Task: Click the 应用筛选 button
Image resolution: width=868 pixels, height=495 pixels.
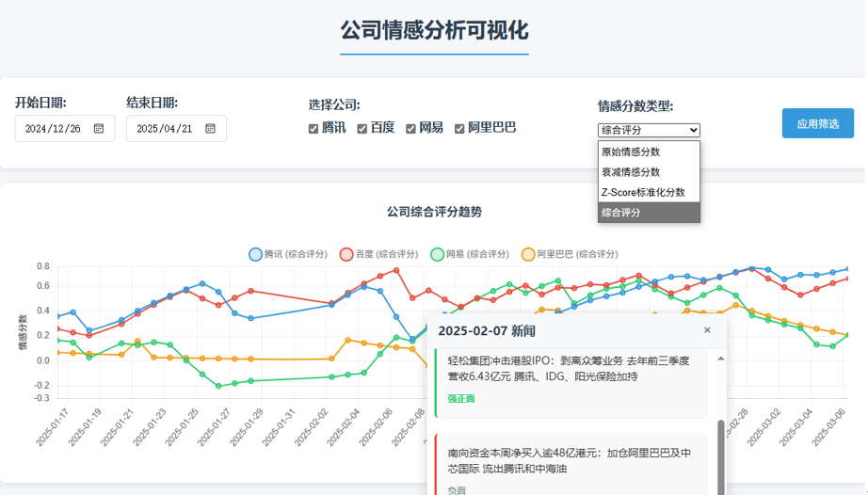Action: click(x=817, y=123)
